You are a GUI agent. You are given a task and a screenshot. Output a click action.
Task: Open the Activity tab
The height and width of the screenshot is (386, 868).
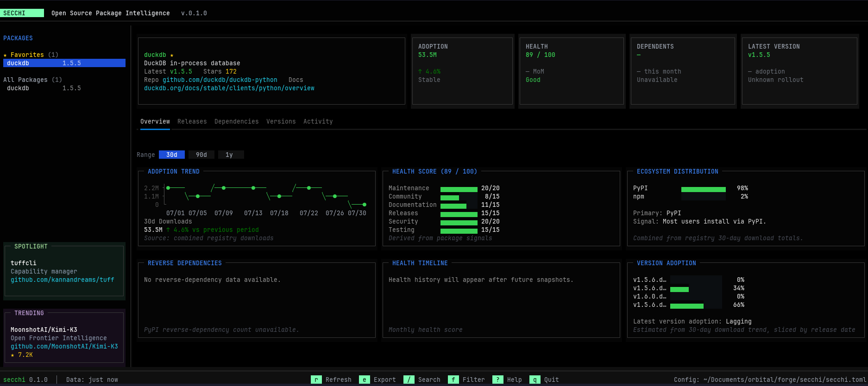pyautogui.click(x=318, y=121)
